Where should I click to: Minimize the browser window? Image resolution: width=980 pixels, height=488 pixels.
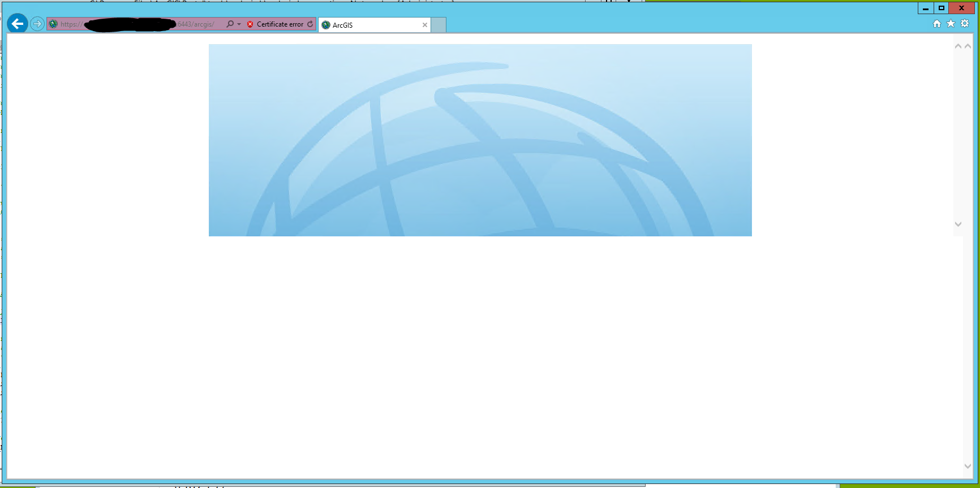coord(926,8)
